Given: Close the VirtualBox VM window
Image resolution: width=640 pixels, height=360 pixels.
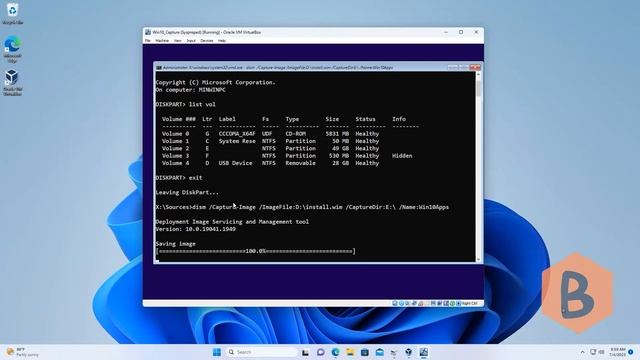Looking at the screenshot, I should 476,32.
